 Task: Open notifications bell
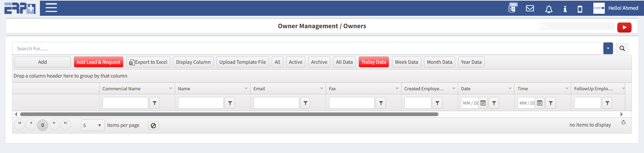click(x=549, y=9)
